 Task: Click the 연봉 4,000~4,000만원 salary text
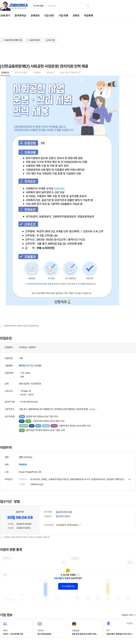point(30,384)
